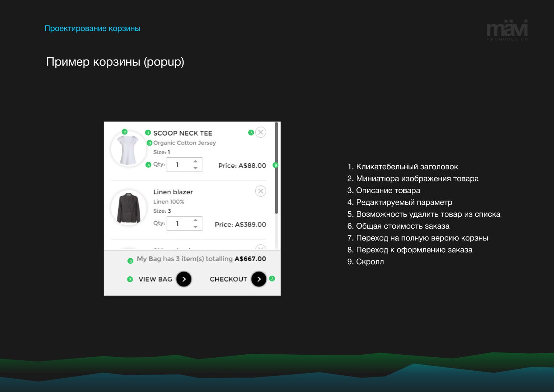This screenshot has width=554, height=392.
Task: Click the CHECKOUT label
Action: tap(228, 279)
